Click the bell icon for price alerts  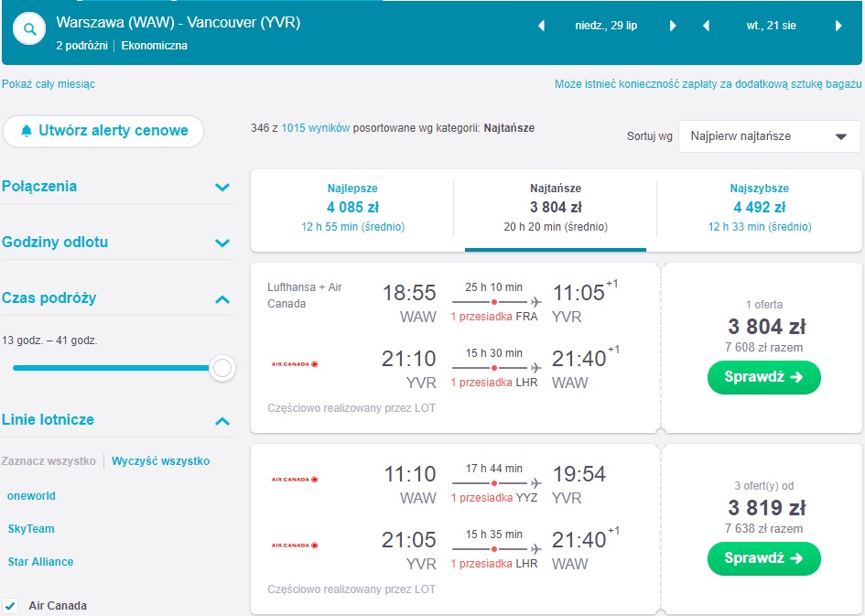pos(26,131)
